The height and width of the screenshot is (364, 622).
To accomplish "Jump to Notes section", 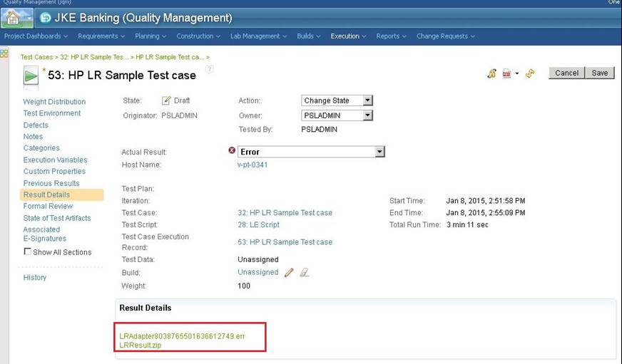I will pyautogui.click(x=33, y=137).
